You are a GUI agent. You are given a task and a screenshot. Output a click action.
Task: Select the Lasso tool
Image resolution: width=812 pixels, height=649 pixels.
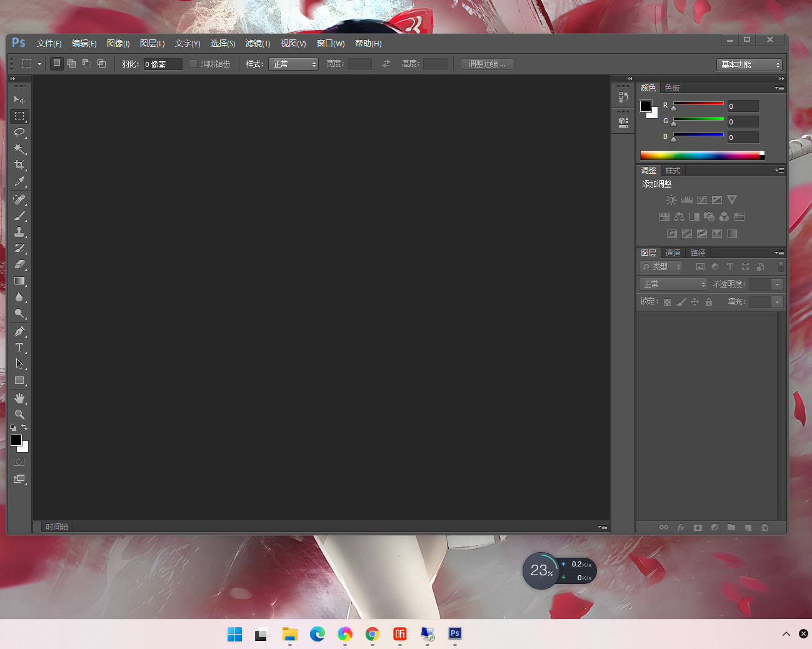click(x=19, y=133)
